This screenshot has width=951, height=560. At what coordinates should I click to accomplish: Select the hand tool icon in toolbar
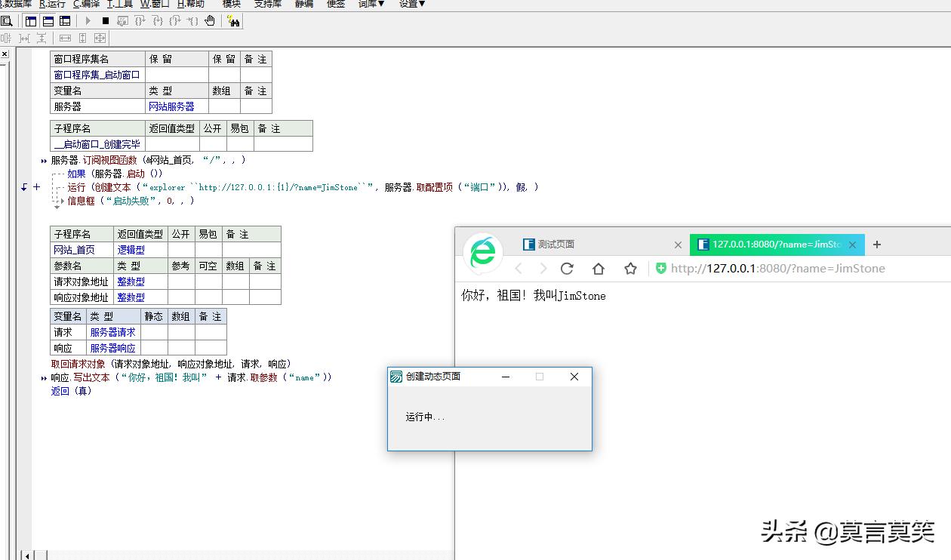210,21
